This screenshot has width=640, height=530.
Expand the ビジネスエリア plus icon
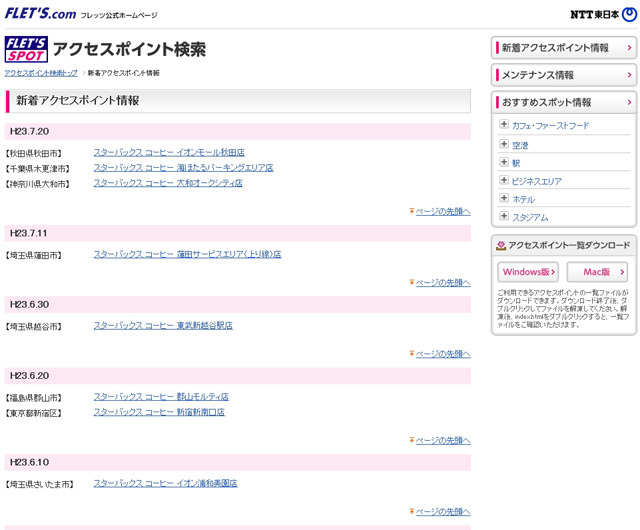[504, 180]
